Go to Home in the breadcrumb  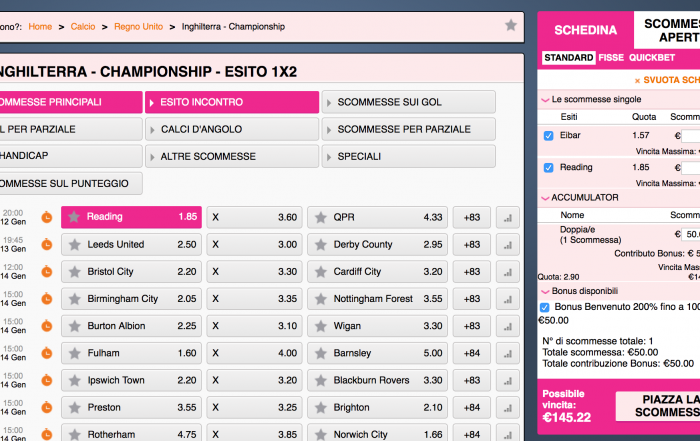[x=40, y=27]
